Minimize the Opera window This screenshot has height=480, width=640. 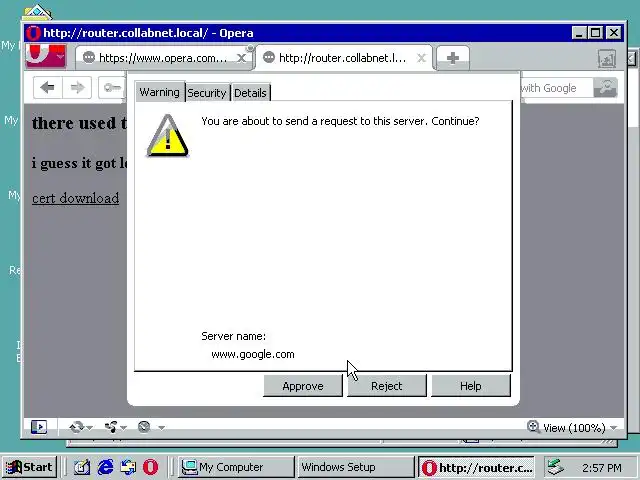pyautogui.click(x=579, y=33)
